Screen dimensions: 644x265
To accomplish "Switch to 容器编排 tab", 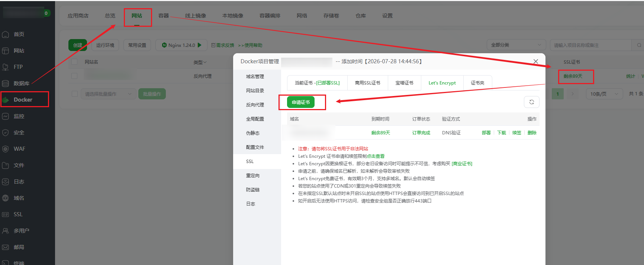I will [x=270, y=16].
